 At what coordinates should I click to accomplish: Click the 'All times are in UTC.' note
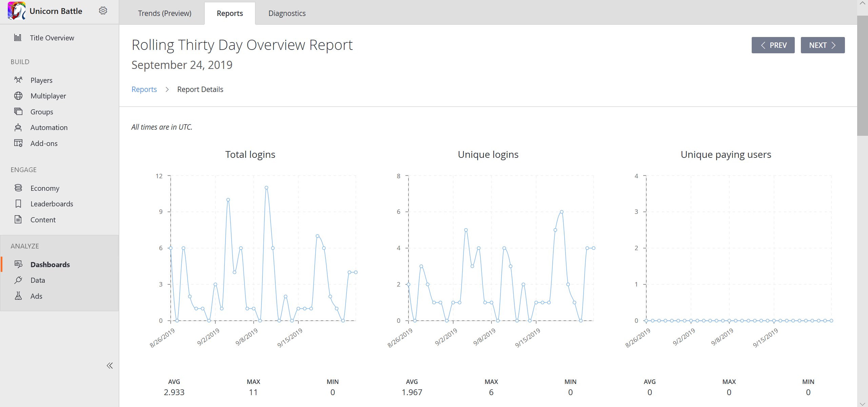162,127
